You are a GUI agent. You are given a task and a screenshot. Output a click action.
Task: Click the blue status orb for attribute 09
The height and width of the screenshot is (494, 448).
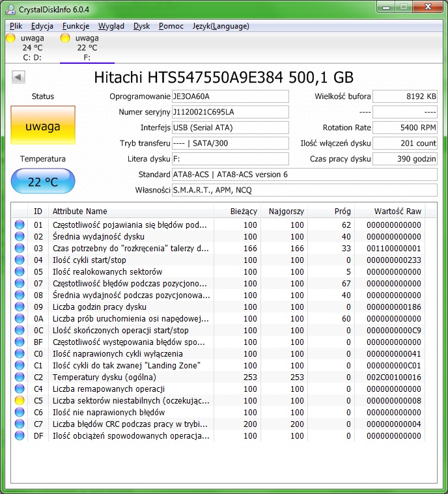tap(20, 307)
